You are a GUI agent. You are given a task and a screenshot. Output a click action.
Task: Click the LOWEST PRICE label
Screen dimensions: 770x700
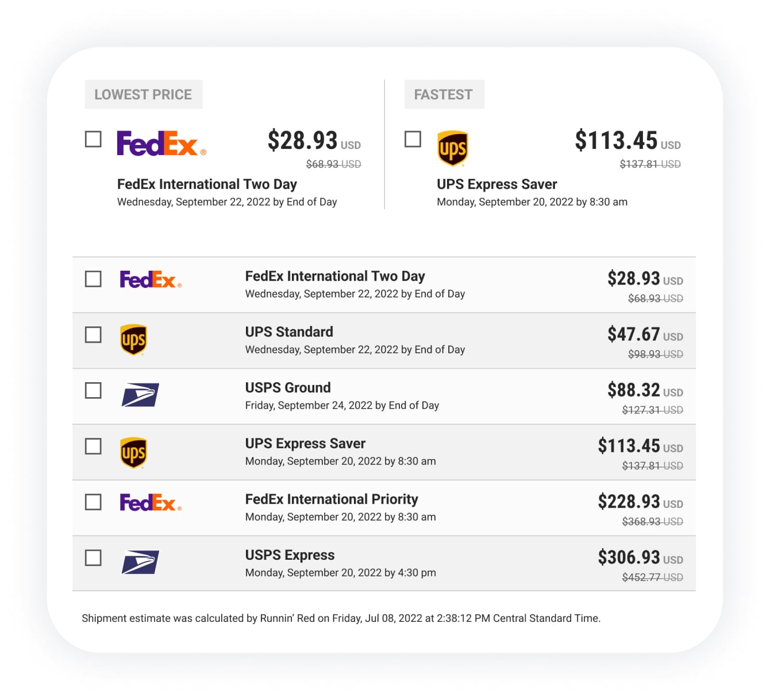click(144, 94)
